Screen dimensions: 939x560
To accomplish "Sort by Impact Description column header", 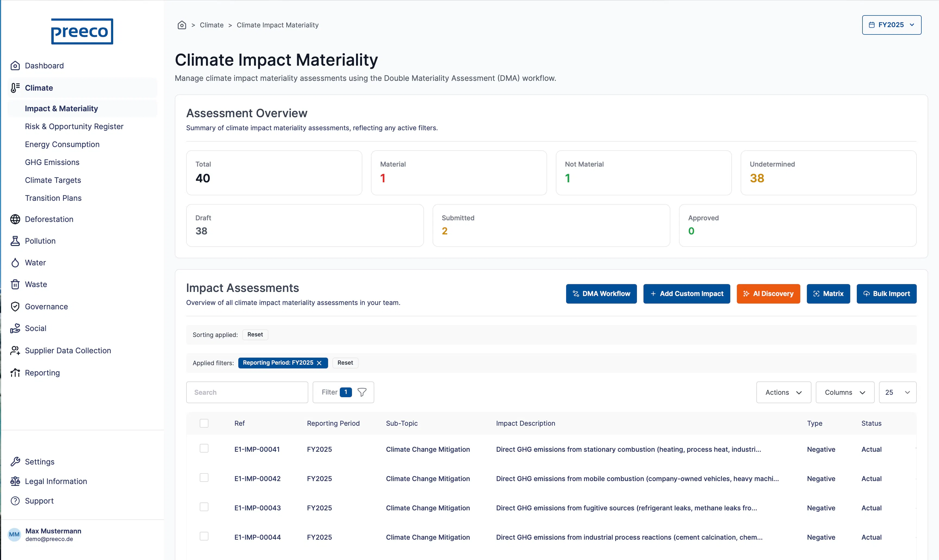I will [525, 424].
